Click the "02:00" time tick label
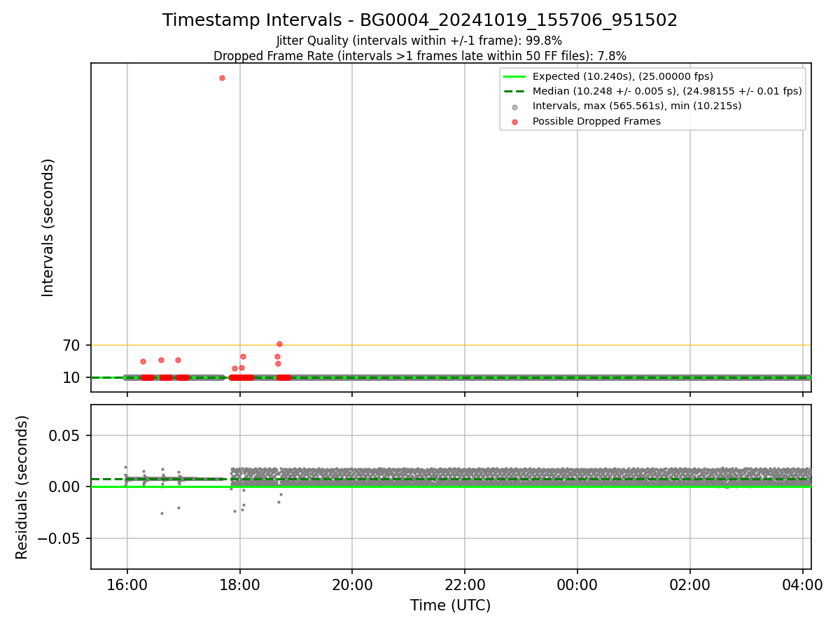 pyautogui.click(x=690, y=584)
